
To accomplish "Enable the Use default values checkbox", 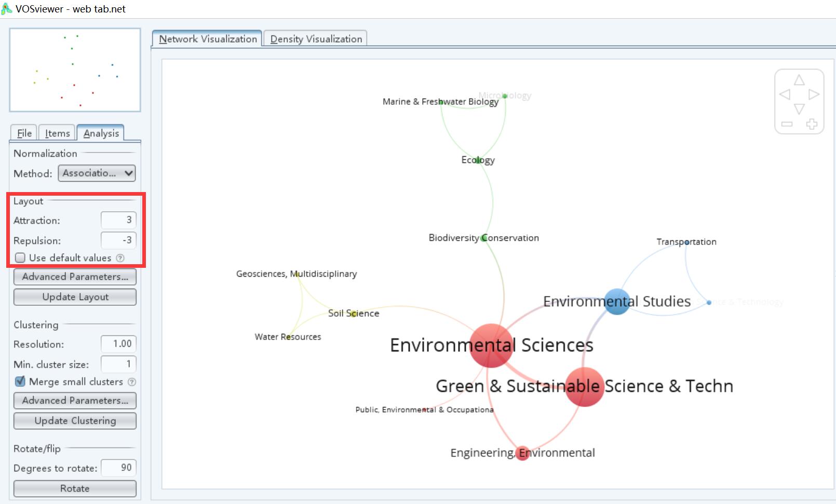I will pyautogui.click(x=20, y=257).
